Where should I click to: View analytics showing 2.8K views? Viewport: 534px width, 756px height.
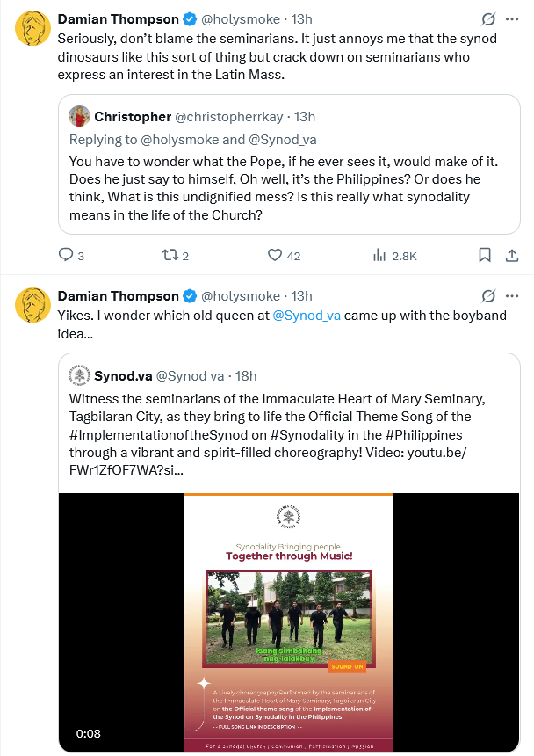pos(380,256)
